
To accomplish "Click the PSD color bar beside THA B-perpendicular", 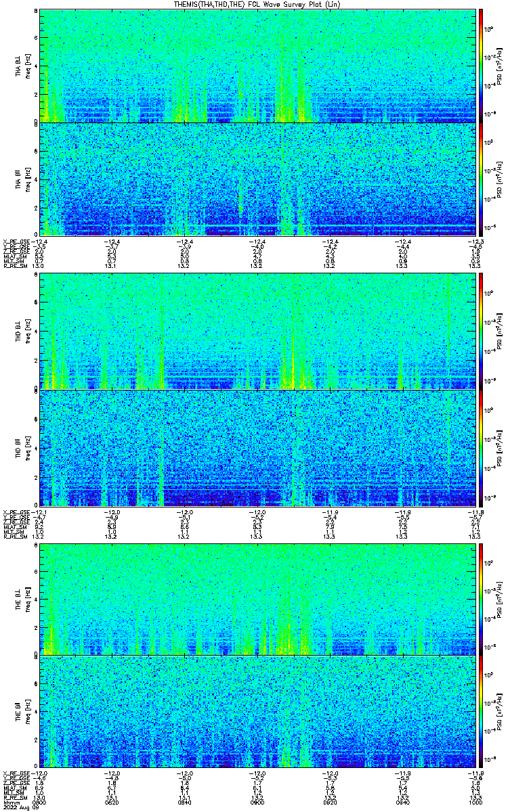I will (482, 66).
